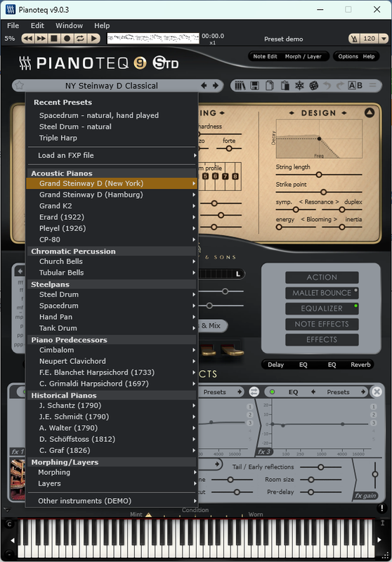
Task: Expand Grand Steinway D (New York) submenu
Action: pos(112,183)
